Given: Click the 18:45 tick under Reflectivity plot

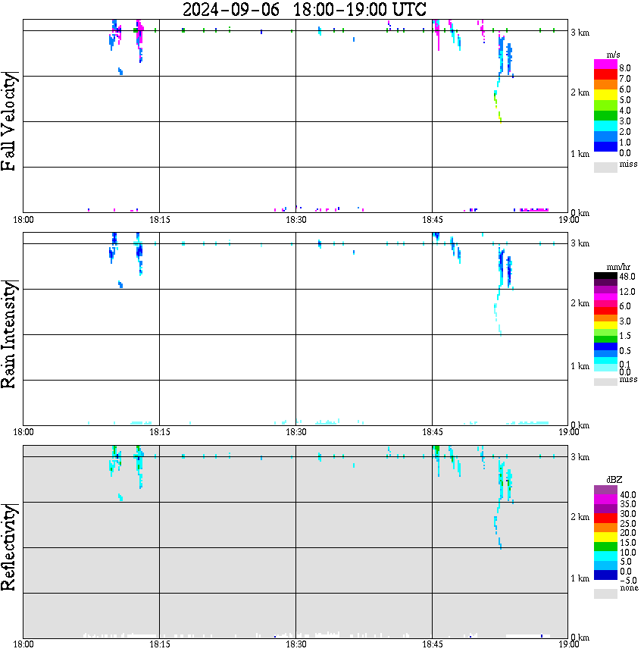Looking at the screenshot, I should 433,644.
